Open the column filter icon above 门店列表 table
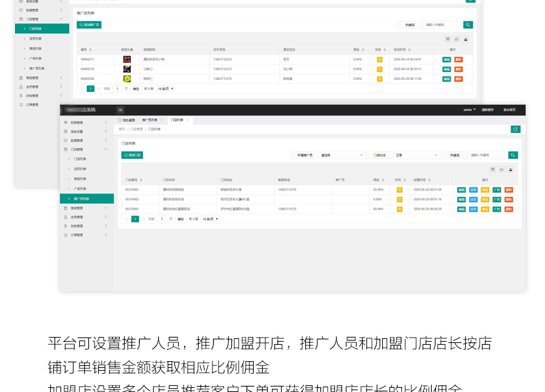 (493, 169)
